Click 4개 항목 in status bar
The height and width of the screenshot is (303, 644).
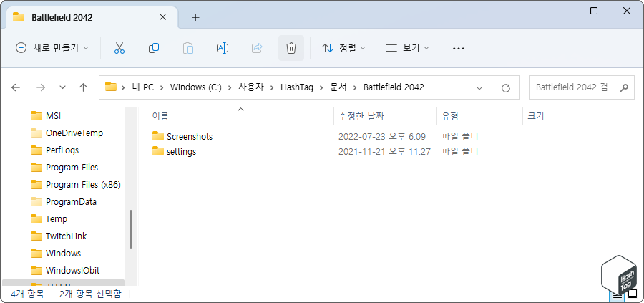pyautogui.click(x=27, y=294)
